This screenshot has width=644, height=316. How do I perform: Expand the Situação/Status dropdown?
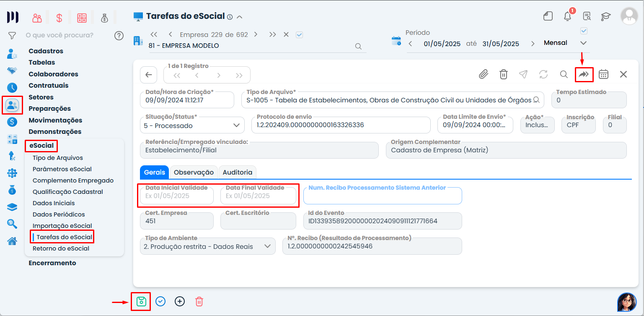[236, 125]
